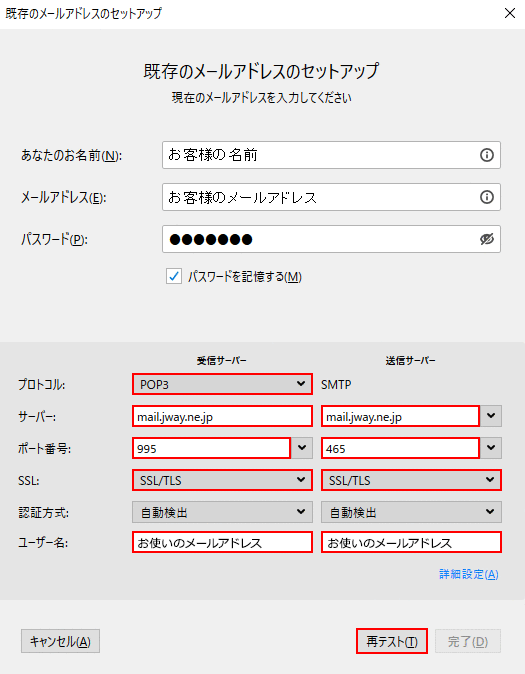The image size is (525, 674).
Task: Close the setup dialog window
Action: 510,13
